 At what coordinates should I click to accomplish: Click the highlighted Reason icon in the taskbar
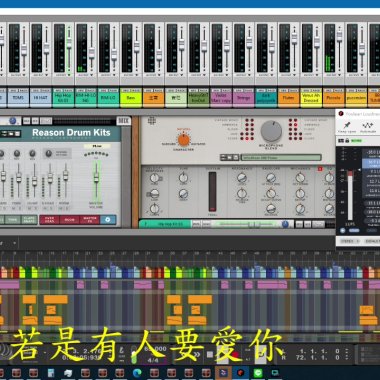[x=223, y=373]
